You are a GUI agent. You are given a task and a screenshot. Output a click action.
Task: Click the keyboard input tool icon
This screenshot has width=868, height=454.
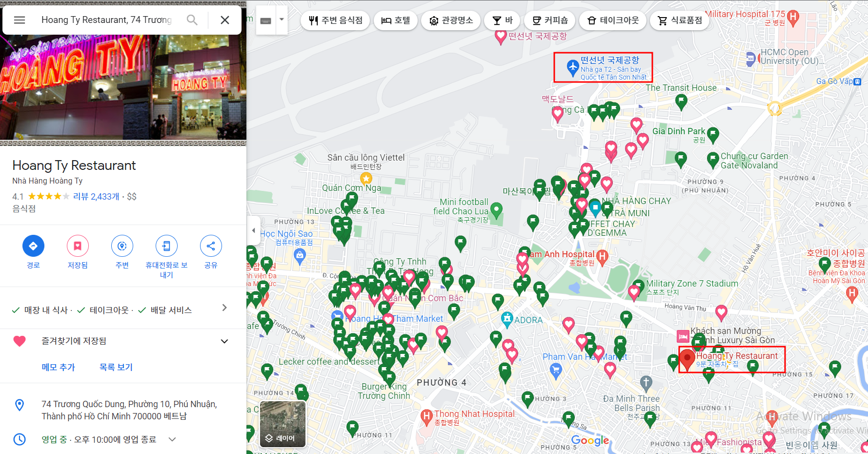pyautogui.click(x=266, y=21)
